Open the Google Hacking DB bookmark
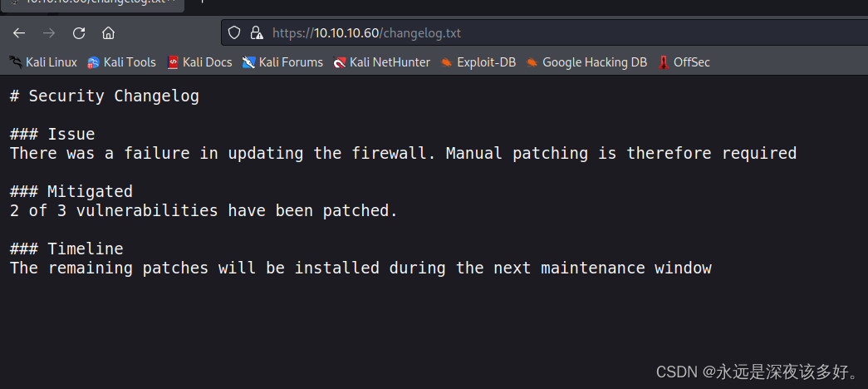Image resolution: width=868 pixels, height=389 pixels. tap(586, 62)
